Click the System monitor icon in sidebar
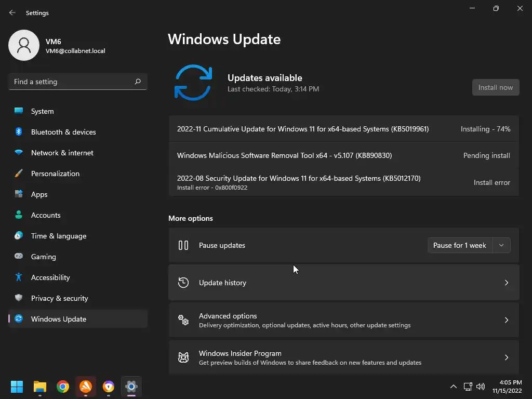 click(x=19, y=111)
